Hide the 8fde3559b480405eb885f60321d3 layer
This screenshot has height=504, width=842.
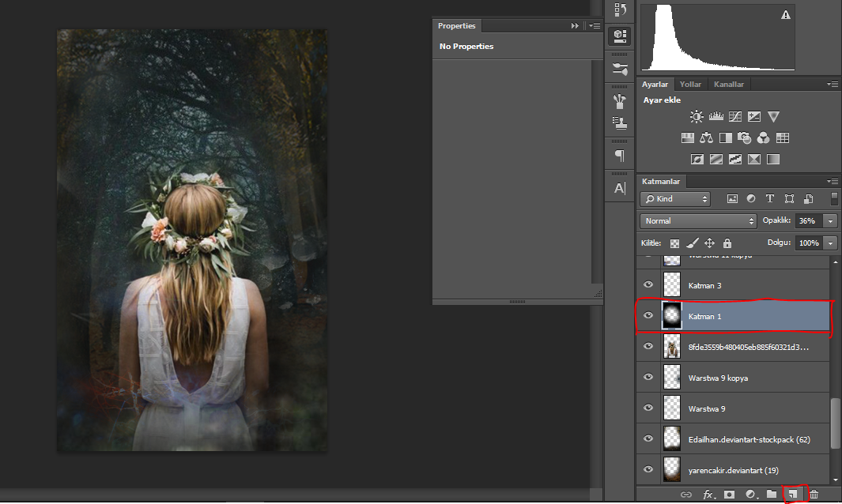coord(648,346)
